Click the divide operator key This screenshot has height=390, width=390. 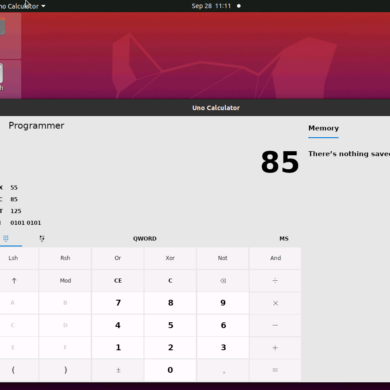275,281
